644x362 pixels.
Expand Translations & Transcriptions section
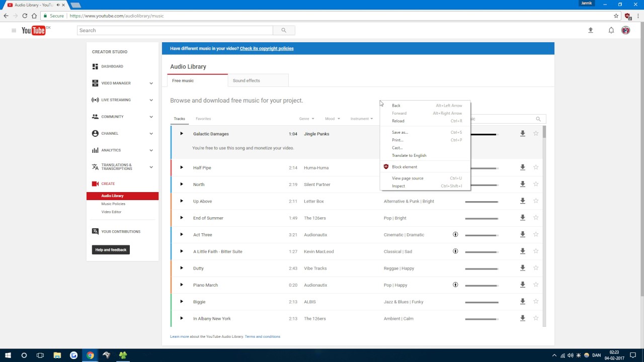click(x=151, y=167)
